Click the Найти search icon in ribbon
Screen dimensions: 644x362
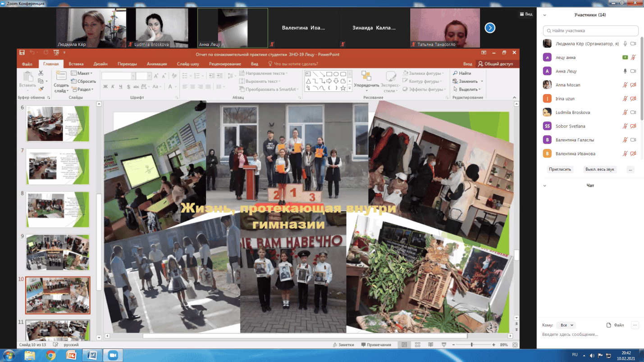click(456, 73)
